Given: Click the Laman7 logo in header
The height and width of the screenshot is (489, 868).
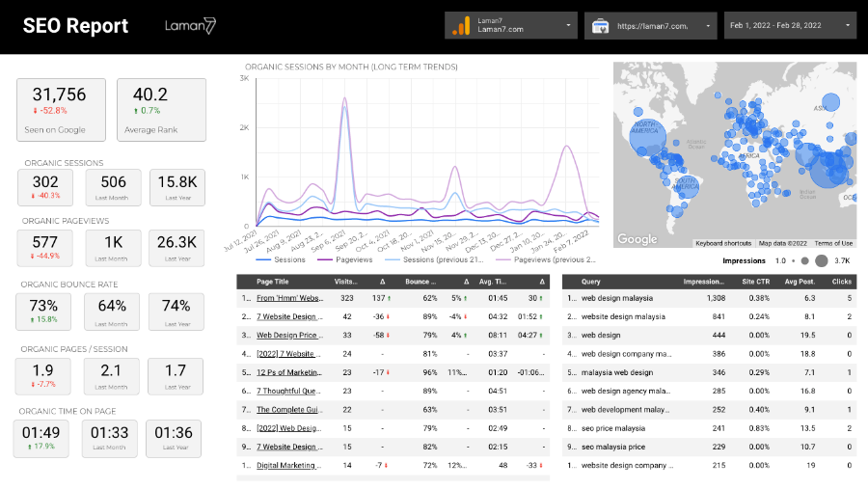Looking at the screenshot, I should (190, 25).
